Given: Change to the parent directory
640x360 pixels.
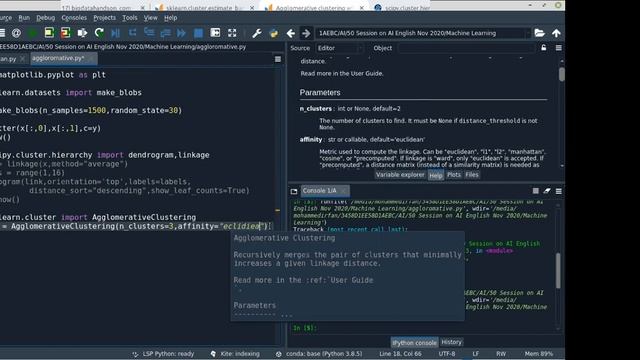Looking at the screenshot, I should (x=556, y=33).
